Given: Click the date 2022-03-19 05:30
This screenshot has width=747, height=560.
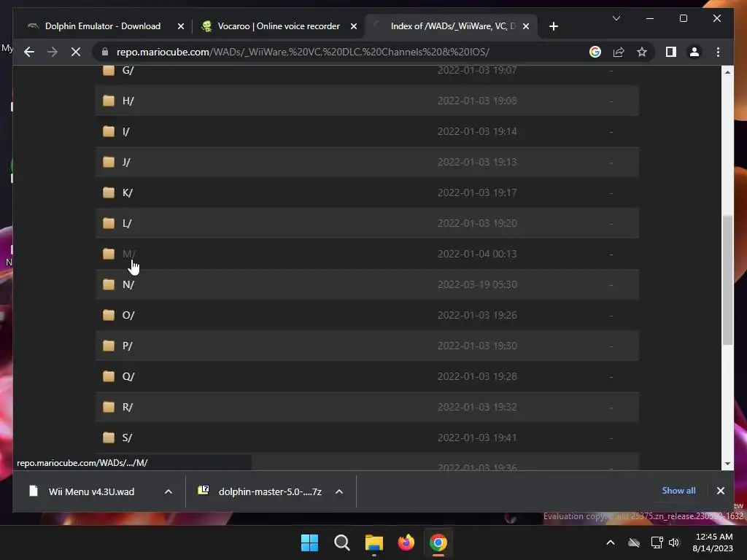Looking at the screenshot, I should pos(477,284).
